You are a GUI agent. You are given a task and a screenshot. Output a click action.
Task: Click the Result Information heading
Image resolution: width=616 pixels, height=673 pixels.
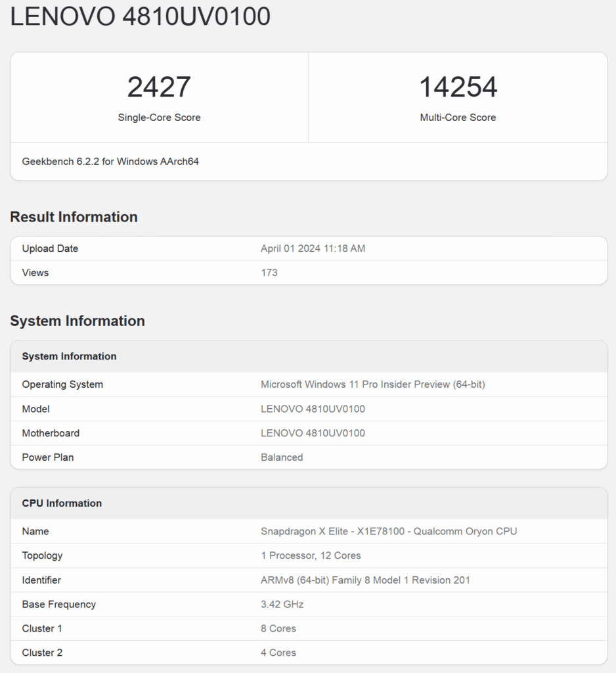pyautogui.click(x=74, y=217)
